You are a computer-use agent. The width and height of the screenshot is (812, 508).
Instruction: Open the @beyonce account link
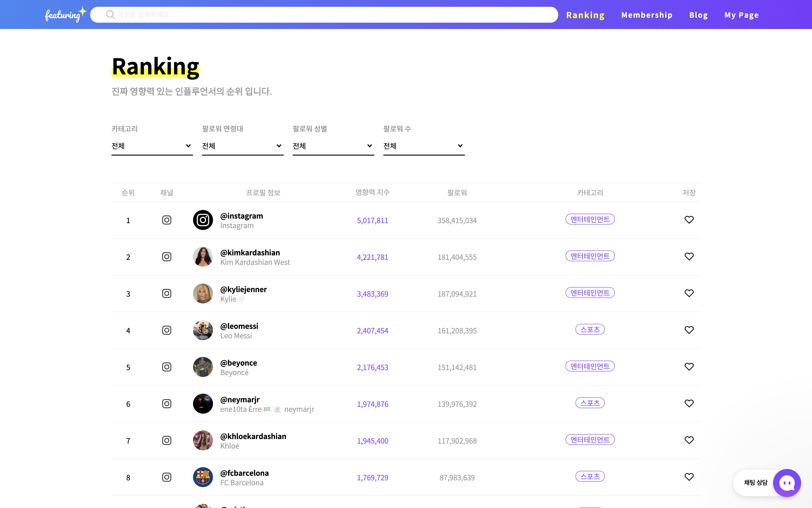coord(239,363)
